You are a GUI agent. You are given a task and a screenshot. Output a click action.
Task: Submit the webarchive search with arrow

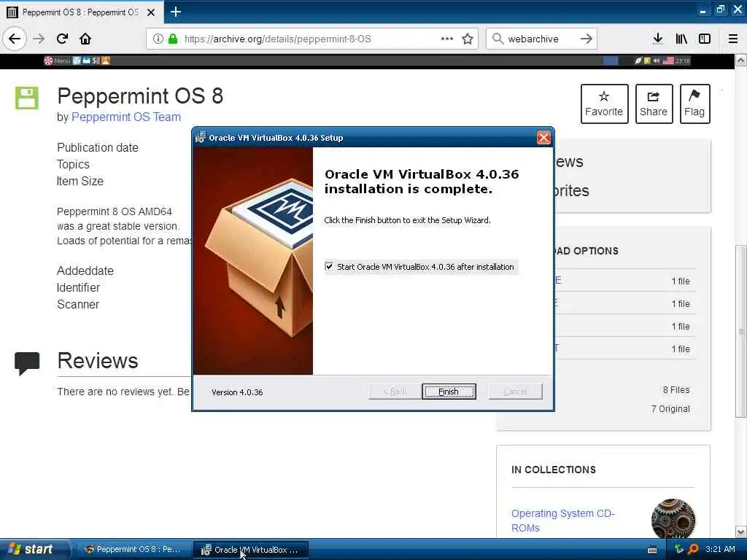click(587, 39)
